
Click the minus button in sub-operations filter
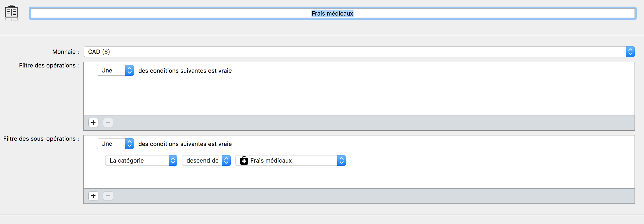(108, 196)
